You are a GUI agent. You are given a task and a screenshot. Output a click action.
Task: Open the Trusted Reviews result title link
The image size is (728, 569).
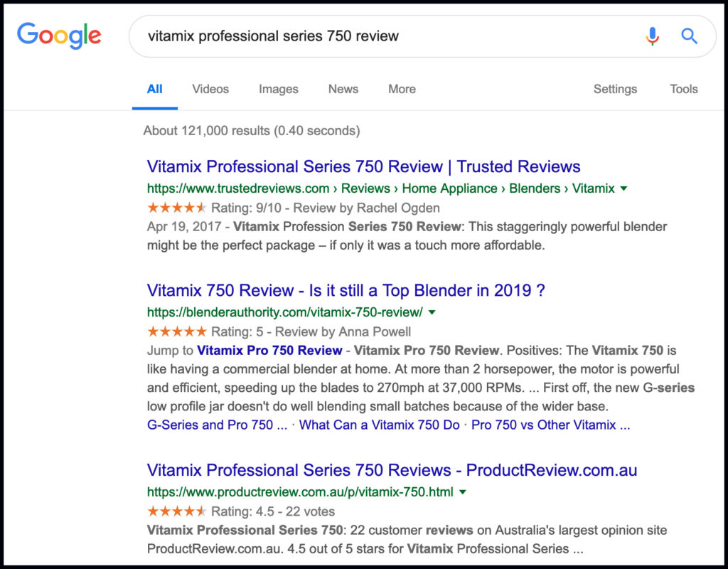(363, 166)
